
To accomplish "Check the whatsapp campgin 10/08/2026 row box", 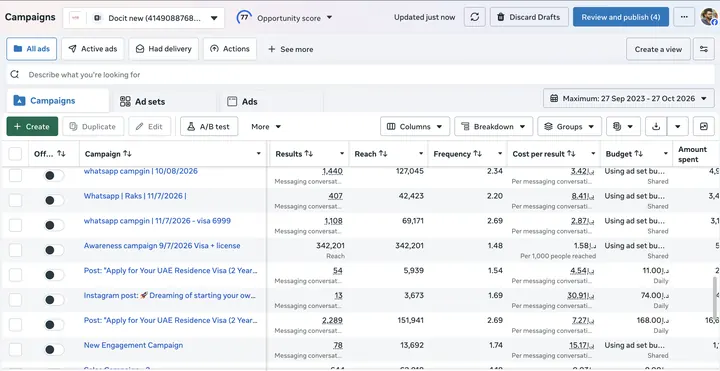I will (x=15, y=175).
